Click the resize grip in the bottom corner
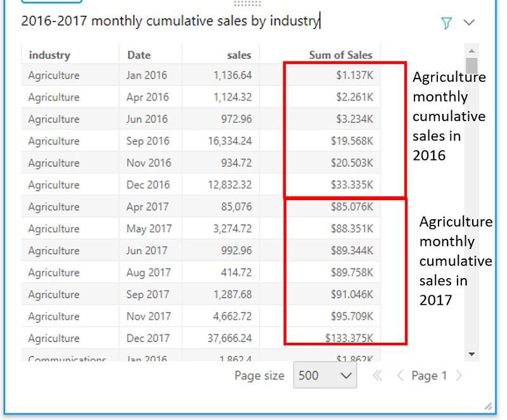This screenshot has width=507, height=420. point(488,407)
